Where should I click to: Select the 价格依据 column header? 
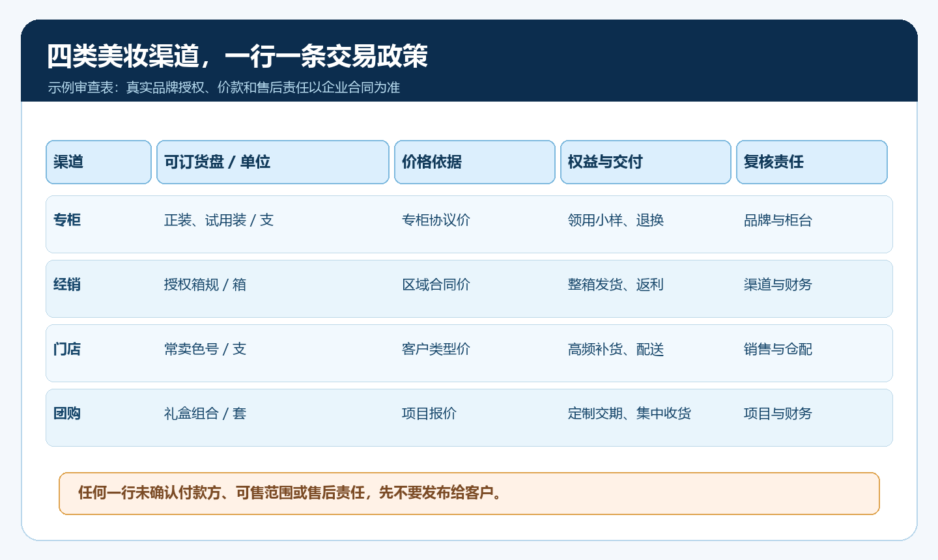pyautogui.click(x=475, y=162)
